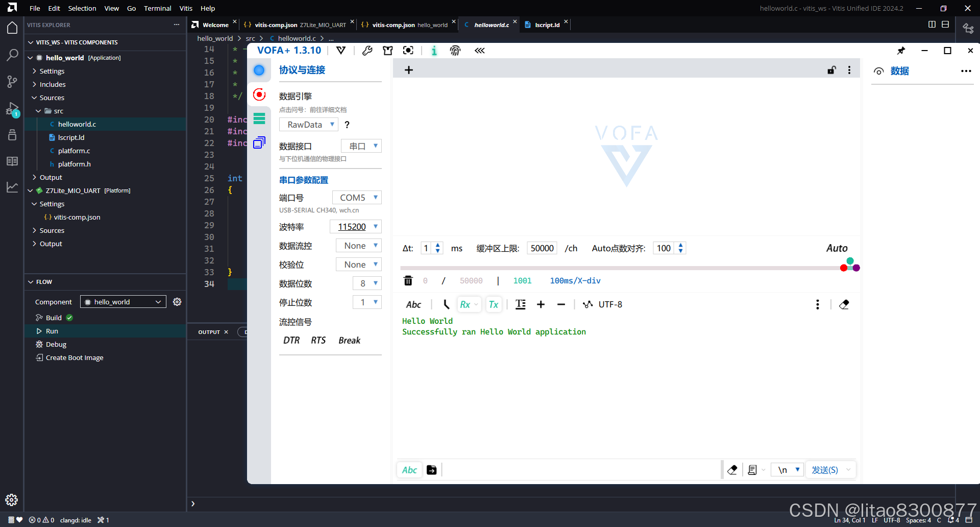Open the Manage settings gear in activity bar
This screenshot has height=527, width=980.
12,500
